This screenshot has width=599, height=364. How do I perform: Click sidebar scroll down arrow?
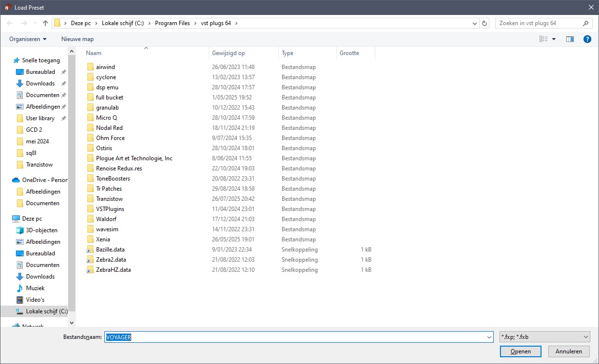(72, 322)
